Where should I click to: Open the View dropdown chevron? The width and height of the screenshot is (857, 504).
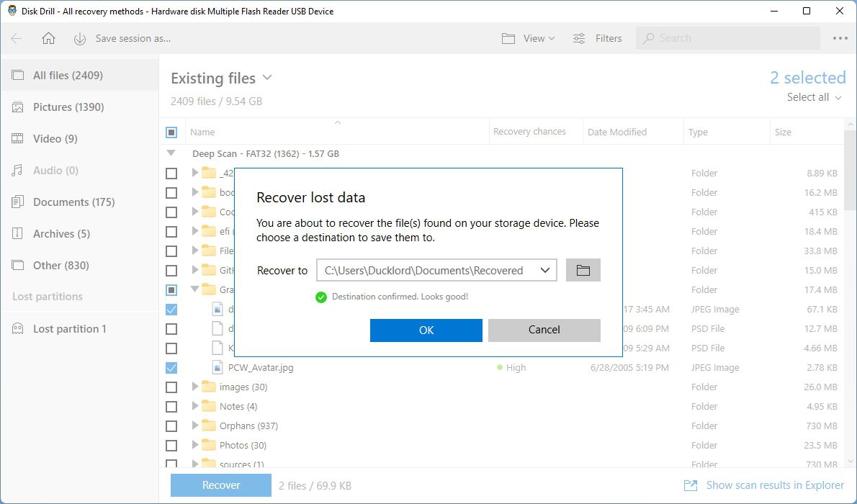pyautogui.click(x=552, y=38)
